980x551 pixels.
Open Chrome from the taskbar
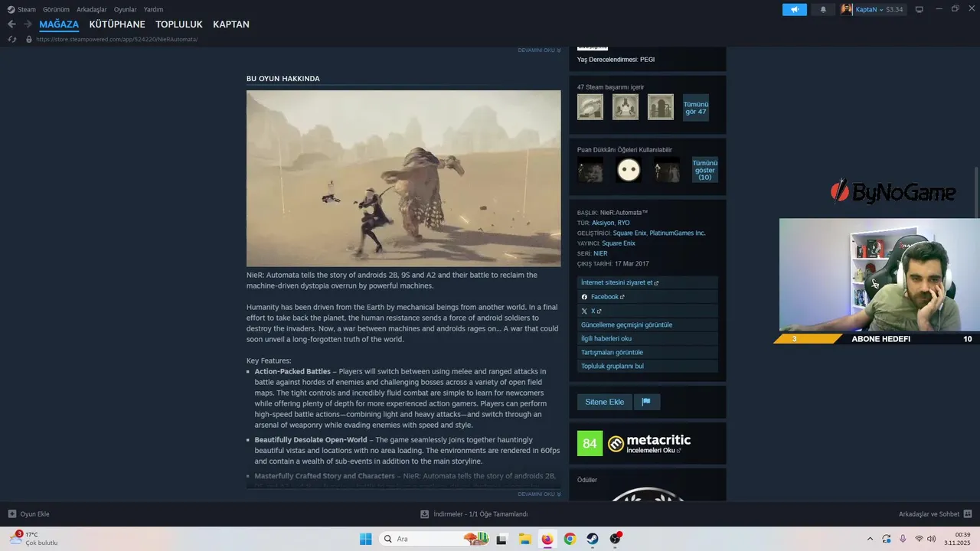point(570,539)
